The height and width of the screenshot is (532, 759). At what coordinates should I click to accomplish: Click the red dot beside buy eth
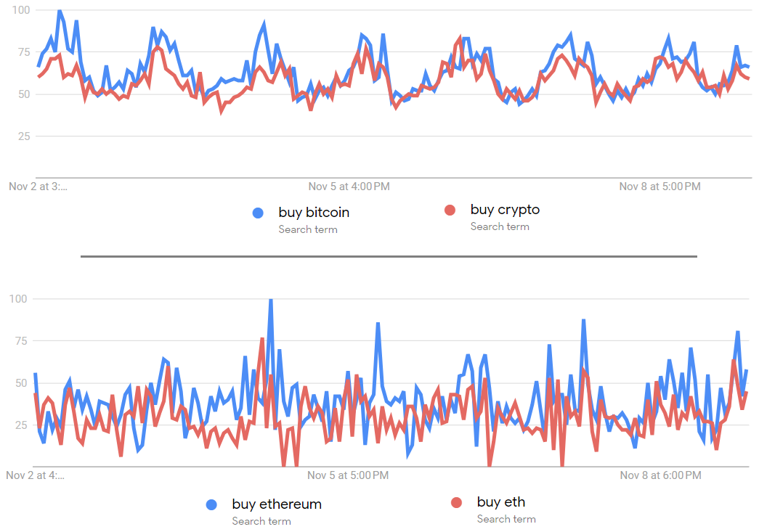coord(457,502)
